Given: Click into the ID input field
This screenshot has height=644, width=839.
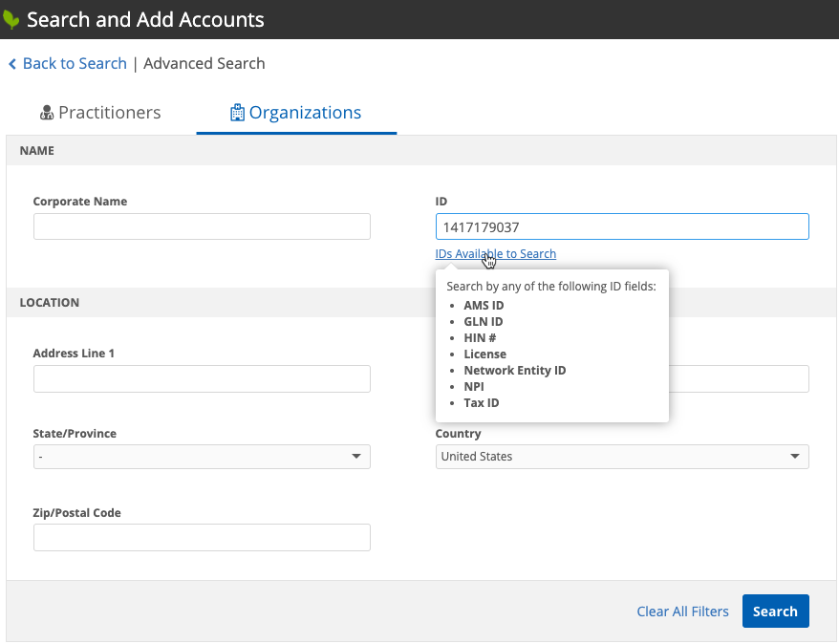Looking at the screenshot, I should tap(621, 226).
